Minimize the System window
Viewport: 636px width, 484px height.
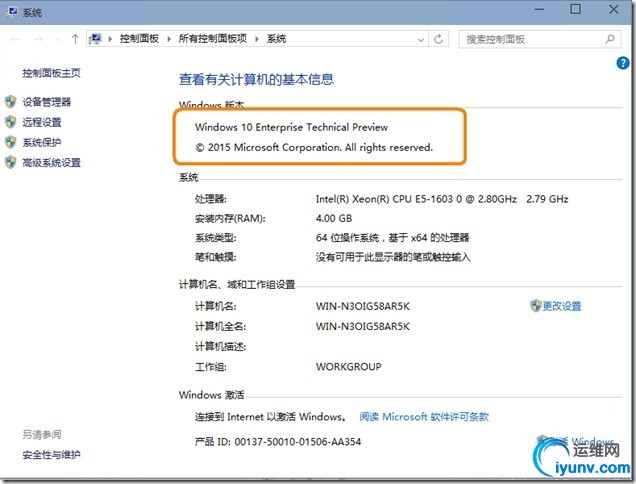539,10
